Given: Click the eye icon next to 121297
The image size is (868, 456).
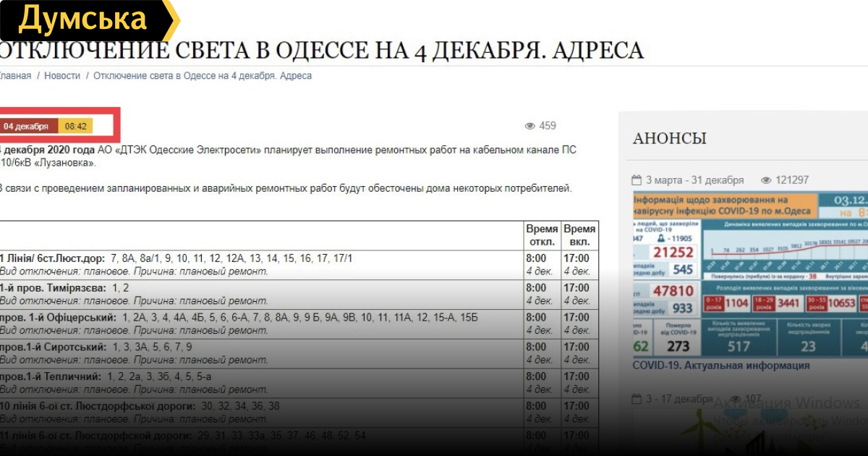Looking at the screenshot, I should 766,180.
